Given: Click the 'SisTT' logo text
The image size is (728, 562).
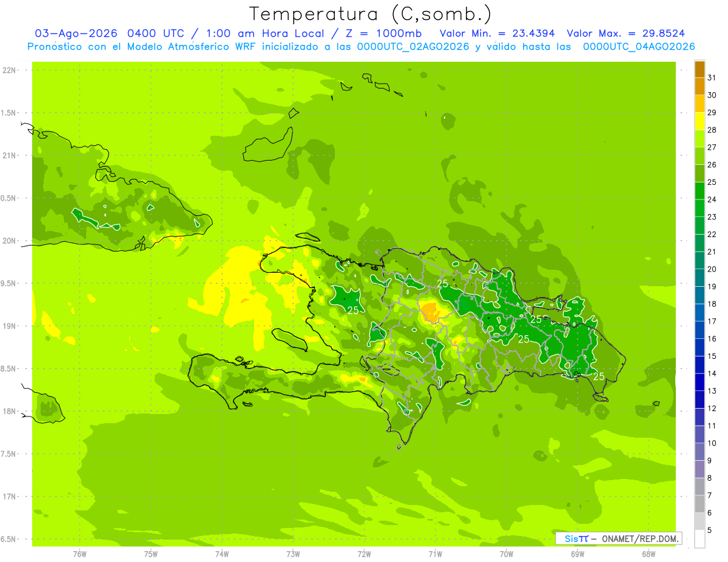Looking at the screenshot, I should coord(576,538).
